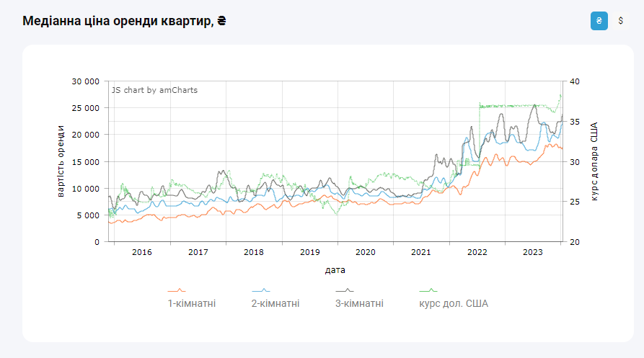Image resolution: width=644 pixels, height=358 pixels.
Task: Click the 30 000 value on left axis
Action: tap(86, 81)
